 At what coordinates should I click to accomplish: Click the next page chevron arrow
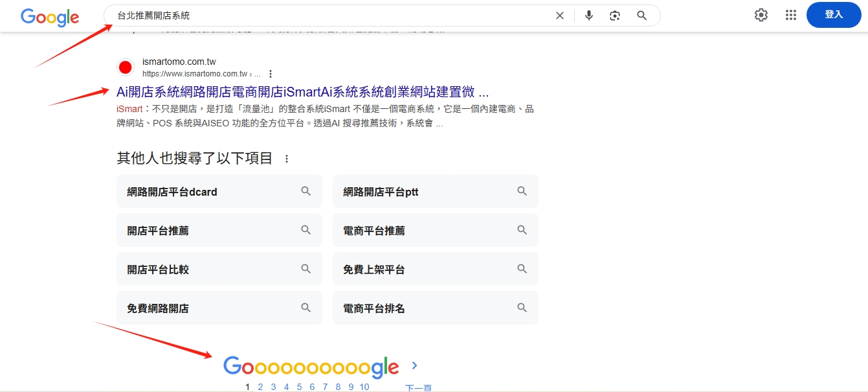click(x=415, y=366)
